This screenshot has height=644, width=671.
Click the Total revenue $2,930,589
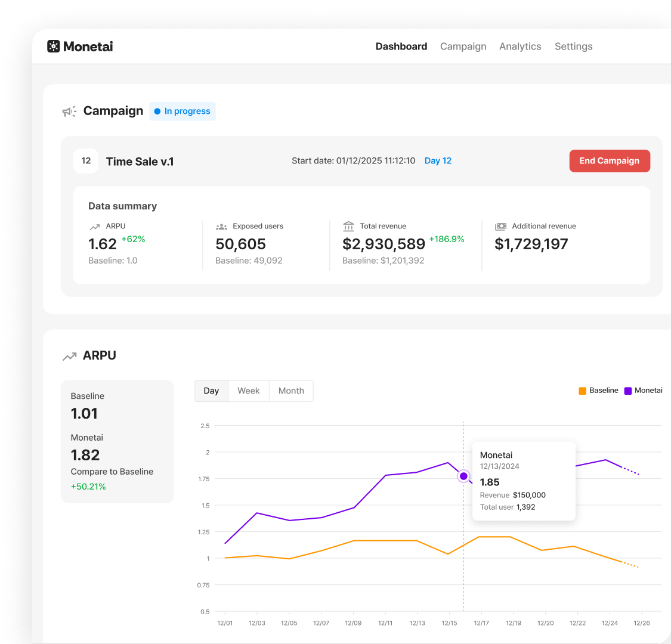coord(384,244)
